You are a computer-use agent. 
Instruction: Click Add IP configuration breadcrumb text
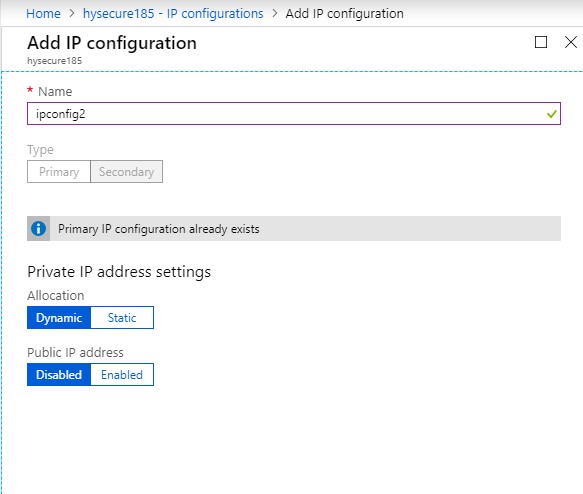(344, 13)
